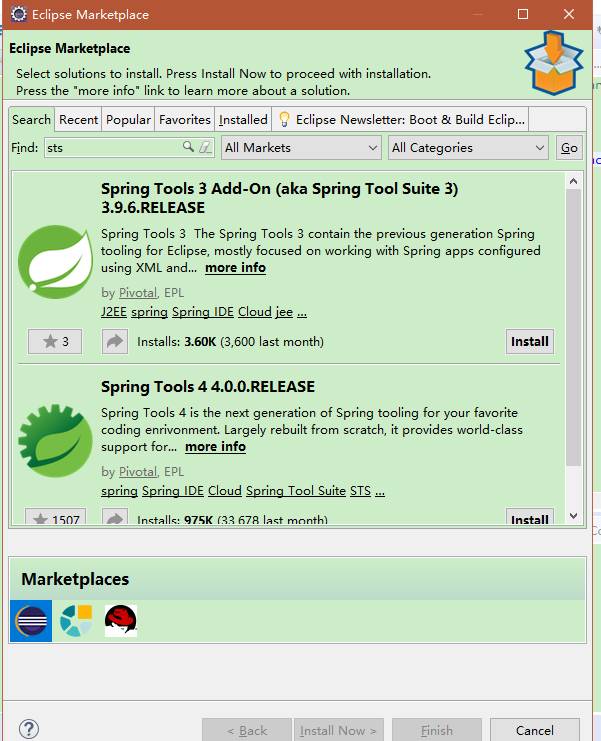This screenshot has height=741, width=601.
Task: Click the Spring Tool Suite tag link
Action: 296,491
